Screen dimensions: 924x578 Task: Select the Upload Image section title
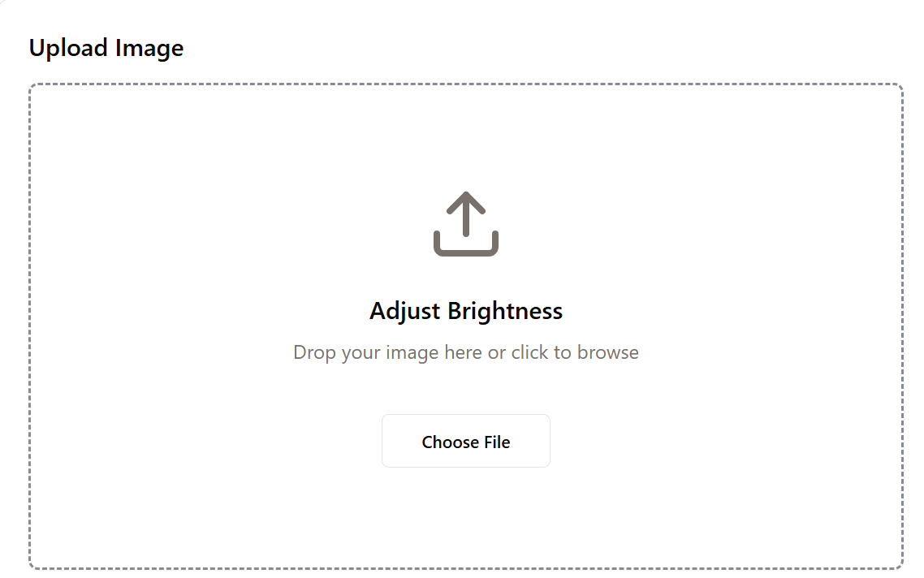pos(106,48)
